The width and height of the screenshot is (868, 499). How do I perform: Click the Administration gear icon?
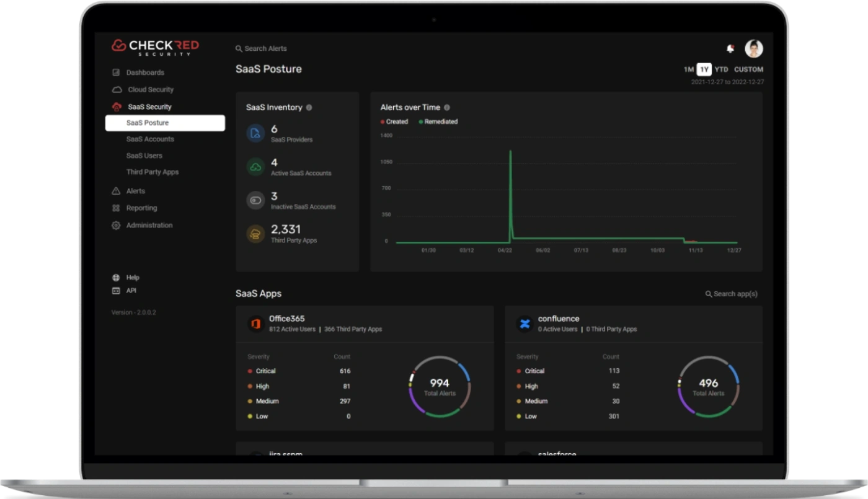pos(116,226)
